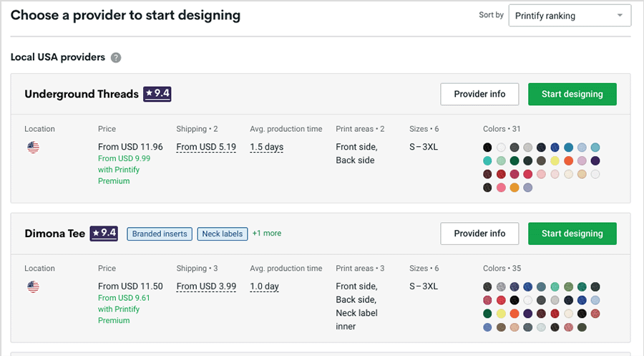This screenshot has height=356, width=644.
Task: Pick the hot pink swatch in Underground Threads last row
Action: (x=501, y=188)
